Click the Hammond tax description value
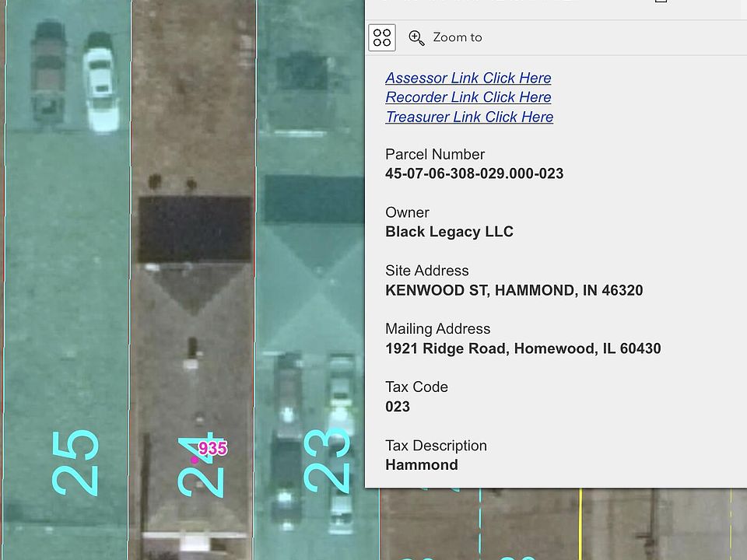This screenshot has height=560, width=747. click(x=422, y=465)
